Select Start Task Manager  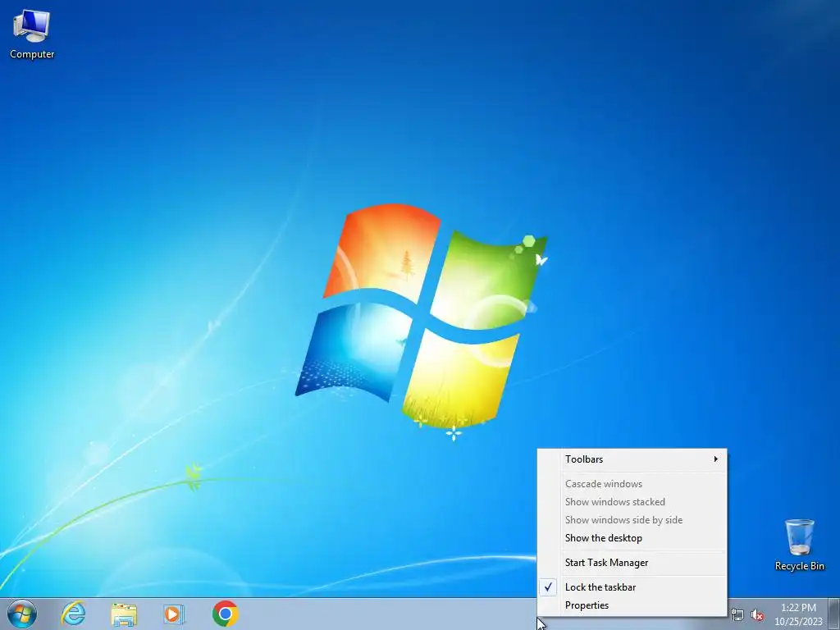coord(632,563)
